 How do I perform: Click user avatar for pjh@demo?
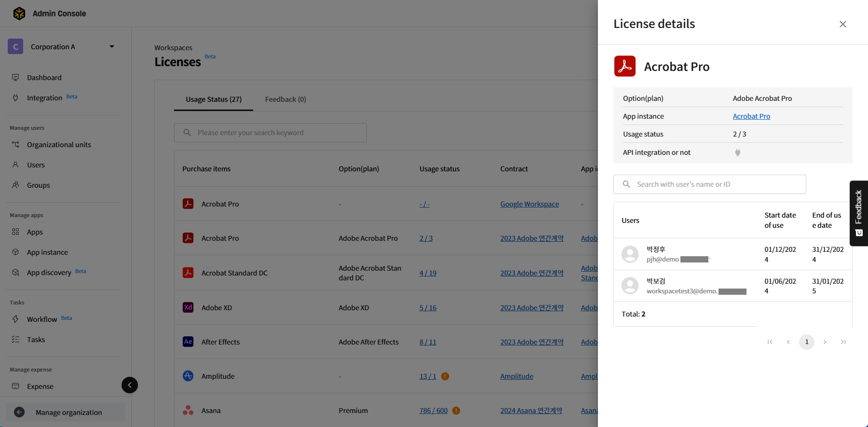coord(630,254)
